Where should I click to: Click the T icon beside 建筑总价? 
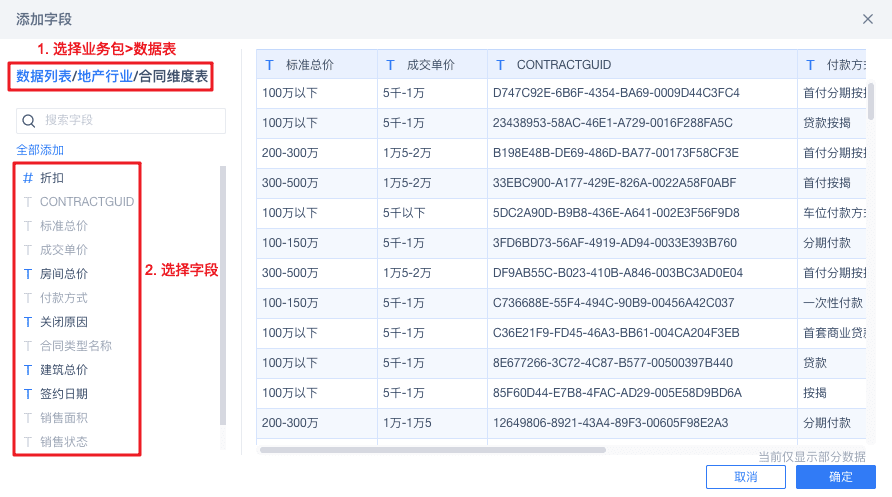28,369
